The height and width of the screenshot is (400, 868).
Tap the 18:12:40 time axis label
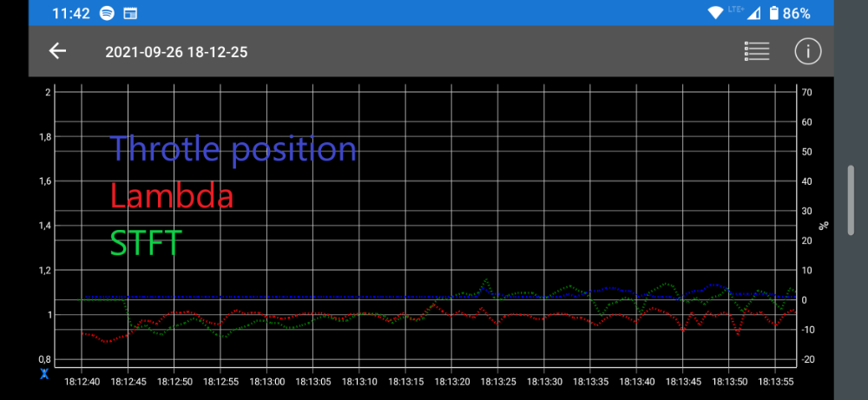click(82, 381)
